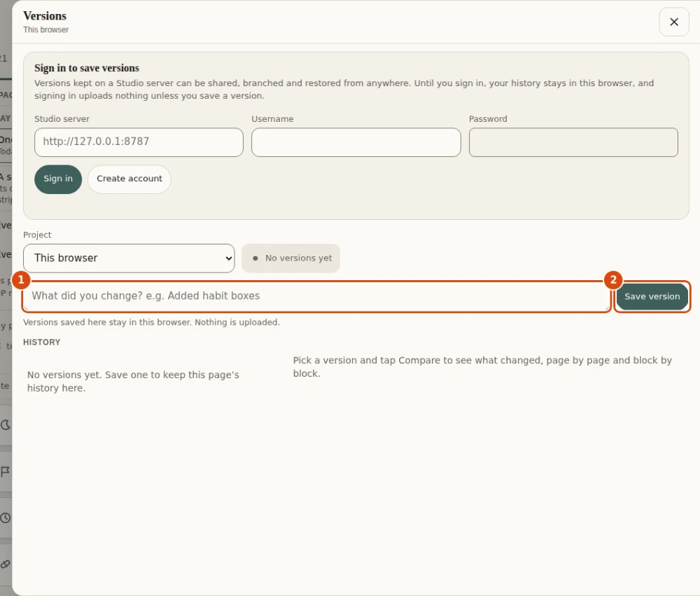Click the Save version button
The image size is (700, 596).
coord(652,297)
